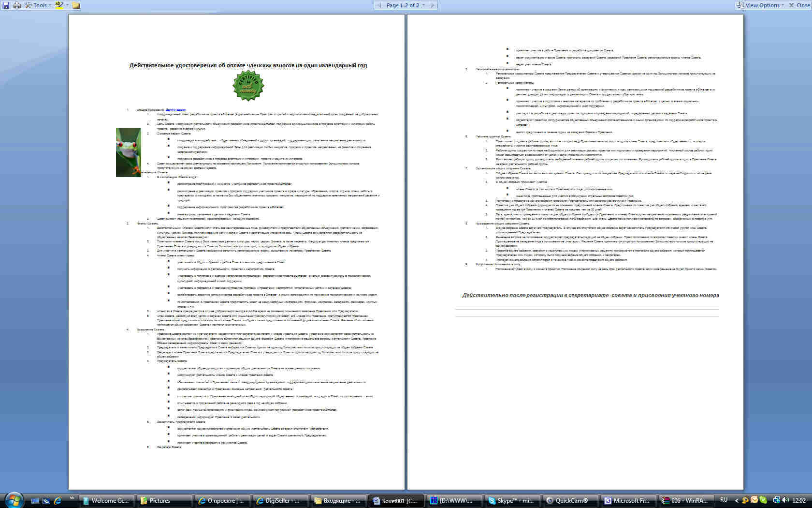Viewport: 812px width, 508px height.
Task: Click the RU language indicator
Action: pos(724,500)
